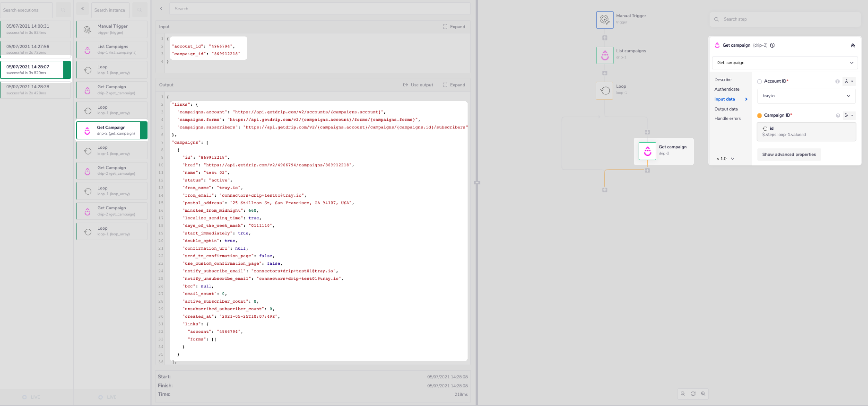Screen dimensions: 868x406
Task: Click the orange Campaign ID indicator dot
Action: coord(759,115)
